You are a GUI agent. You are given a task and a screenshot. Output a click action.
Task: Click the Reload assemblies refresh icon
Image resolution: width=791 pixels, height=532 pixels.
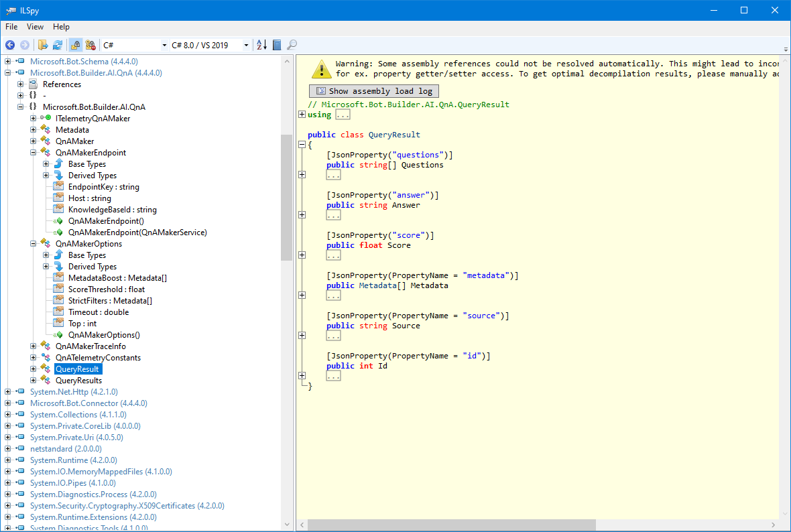(58, 45)
